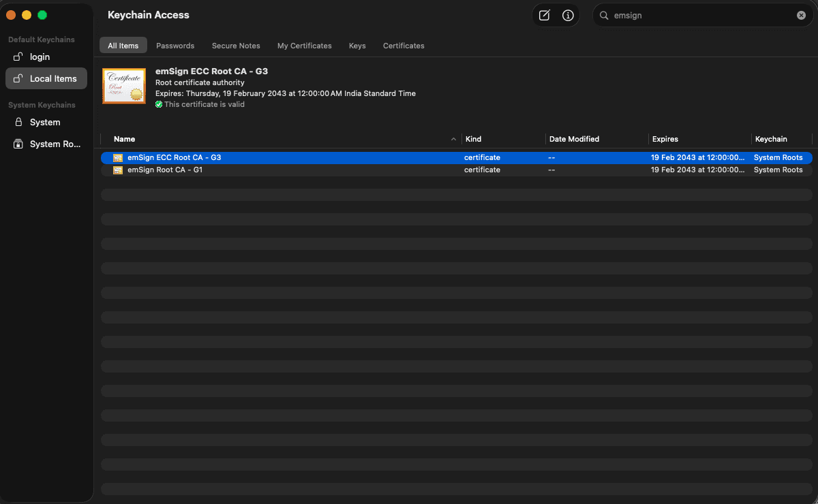Click the emSign Root CA - G1 row icon
This screenshot has width=818, height=504.
pos(118,170)
